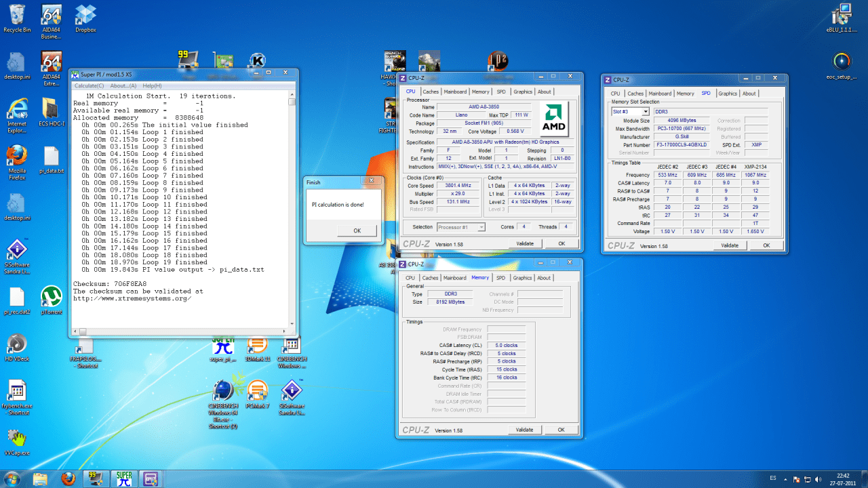Open the Calculate(C) menu in Super PI

(90, 86)
